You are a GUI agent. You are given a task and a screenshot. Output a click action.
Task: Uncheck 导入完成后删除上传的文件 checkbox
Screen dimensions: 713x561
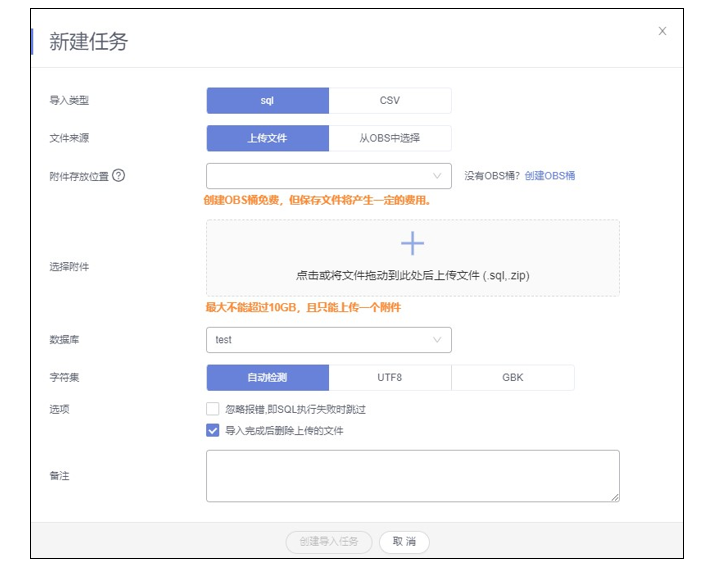click(x=212, y=431)
